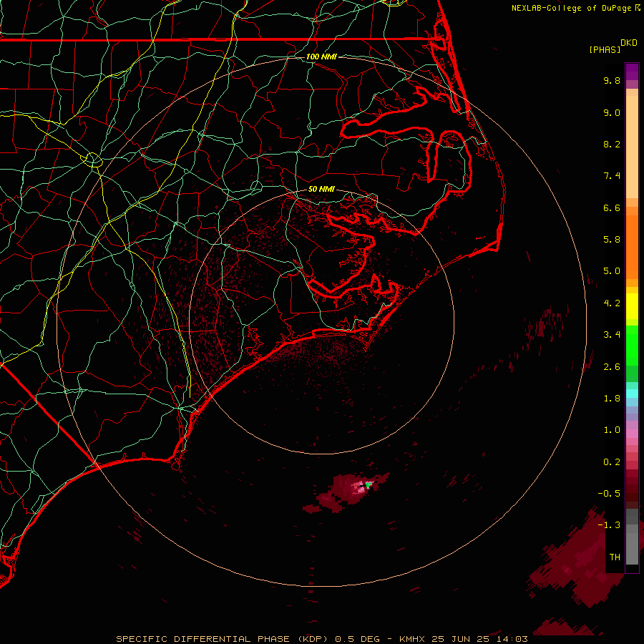Click the NEXLAB-College of DuPage credit text
644x644 pixels.
click(x=575, y=8)
